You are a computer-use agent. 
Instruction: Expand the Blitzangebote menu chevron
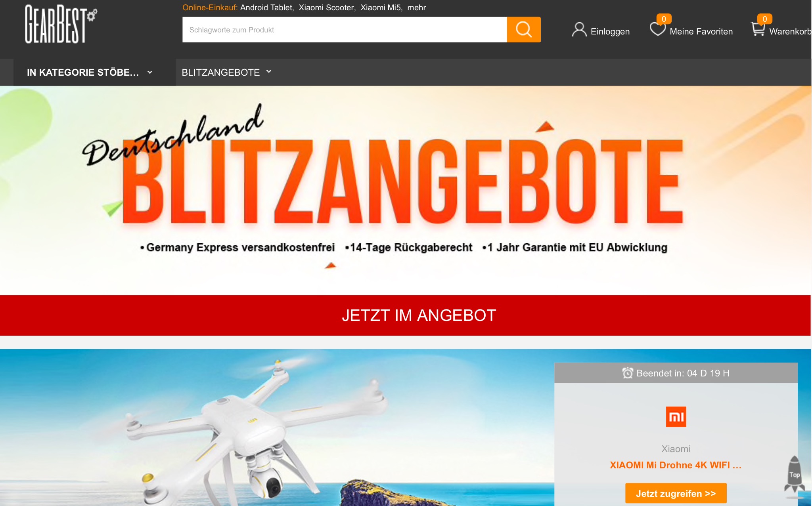coord(269,72)
